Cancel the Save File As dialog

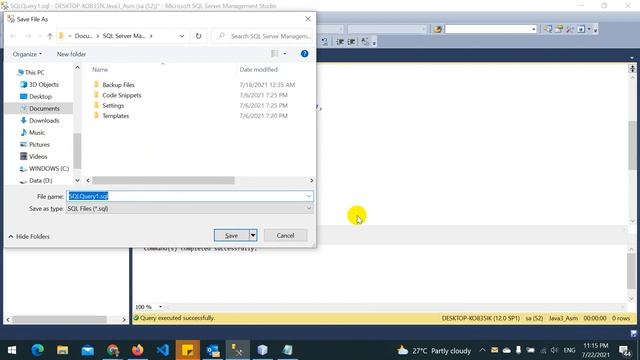285,236
